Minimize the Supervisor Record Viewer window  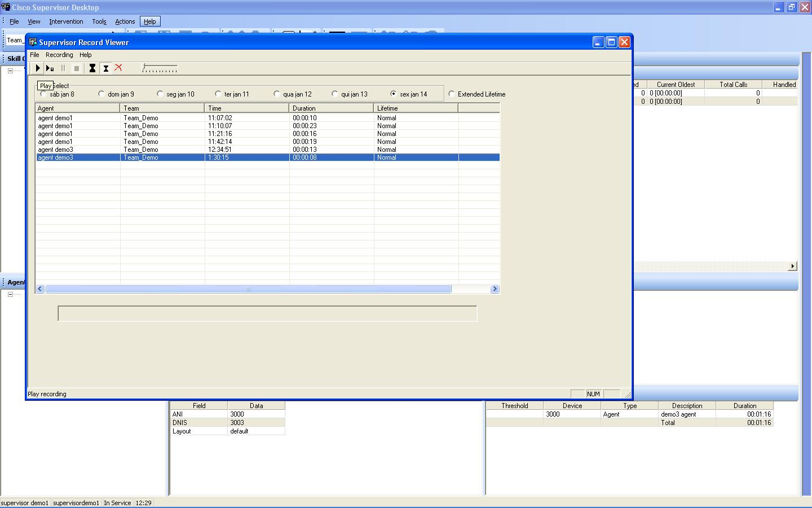click(598, 42)
